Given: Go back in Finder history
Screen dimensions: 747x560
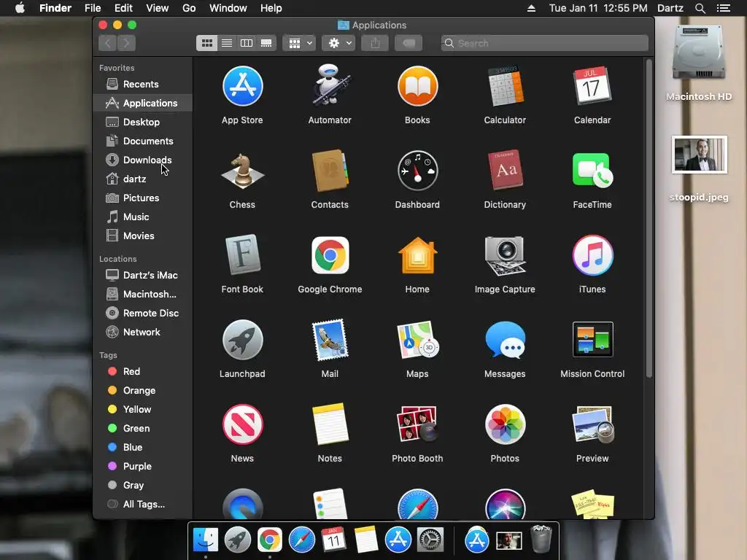Looking at the screenshot, I should [108, 43].
